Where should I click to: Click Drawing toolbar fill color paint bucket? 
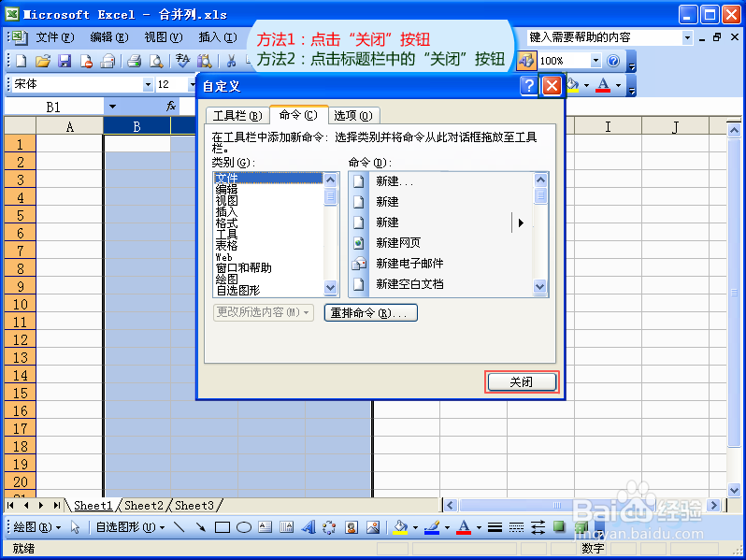click(x=401, y=527)
